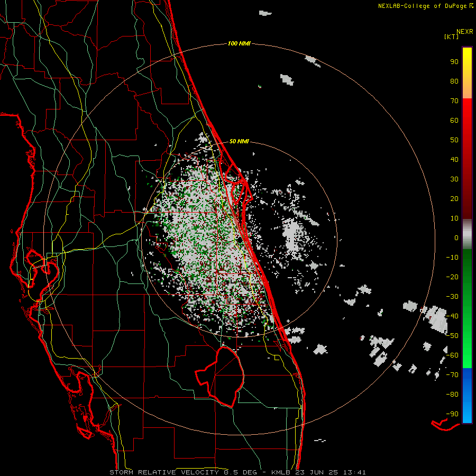This screenshot has width=476, height=476.
Task: Click STORM RELATIVE VELOCITY in the footer caption
Action: 166,472
